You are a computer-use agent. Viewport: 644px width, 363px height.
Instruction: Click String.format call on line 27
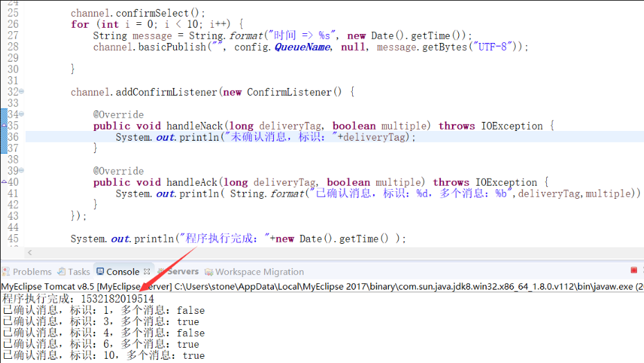tap(225, 36)
